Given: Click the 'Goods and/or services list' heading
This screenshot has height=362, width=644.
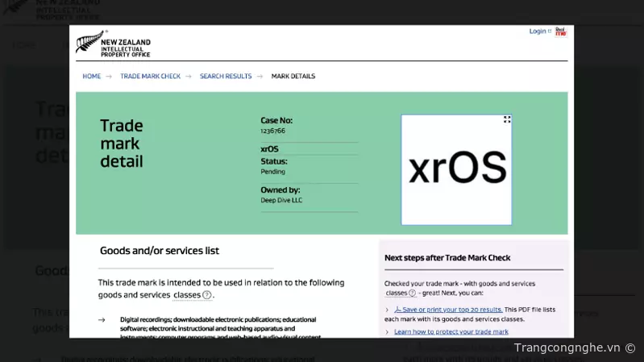Looking at the screenshot, I should [159, 251].
